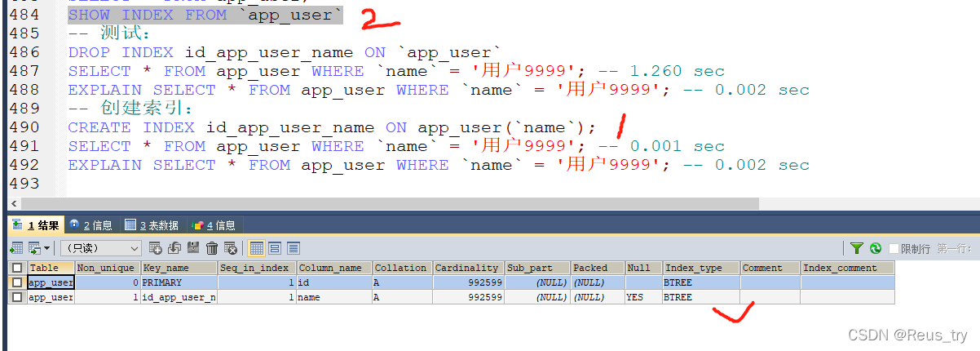This screenshot has width=980, height=351.
Task: Click the Column_name column header
Action: [334, 268]
